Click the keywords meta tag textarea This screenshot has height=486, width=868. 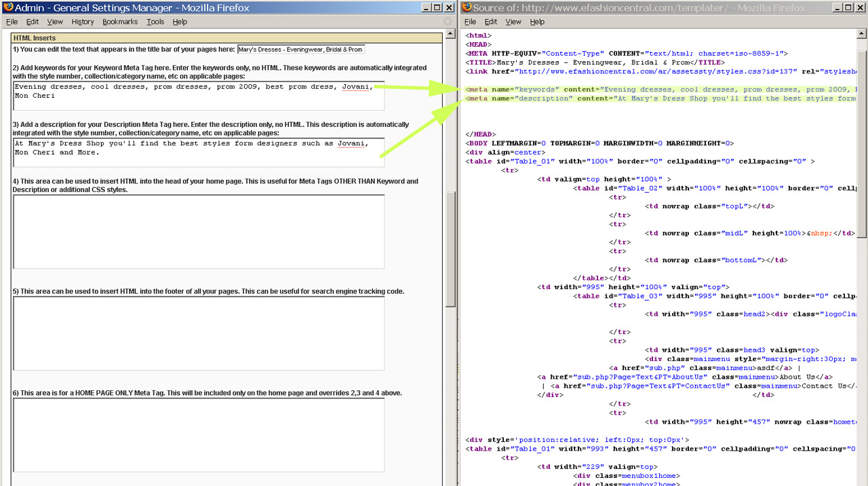(199, 96)
